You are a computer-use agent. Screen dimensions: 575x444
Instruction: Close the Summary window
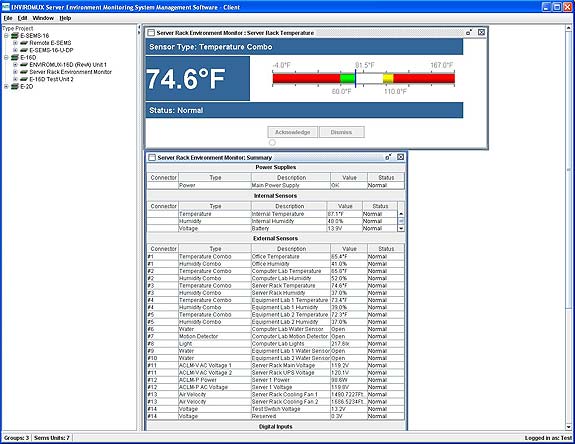pyautogui.click(x=400, y=157)
